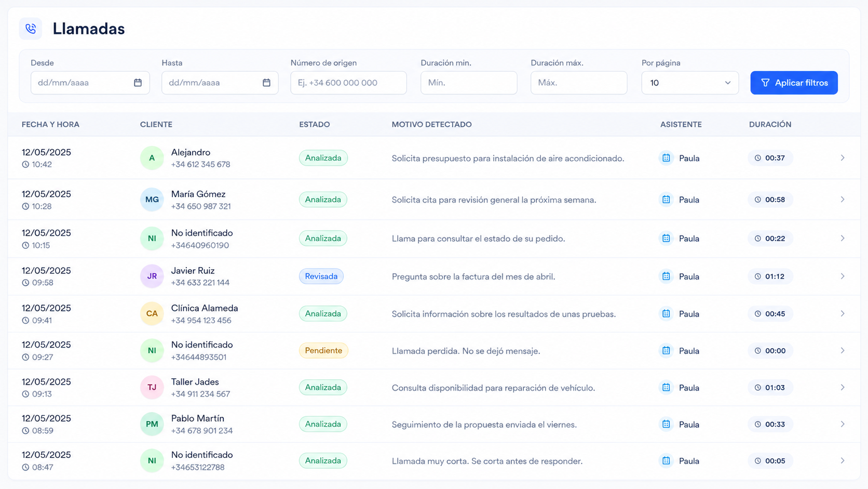Viewport: 868px width, 489px height.
Task: Open the 08:47 short call chevron
Action: (x=843, y=461)
